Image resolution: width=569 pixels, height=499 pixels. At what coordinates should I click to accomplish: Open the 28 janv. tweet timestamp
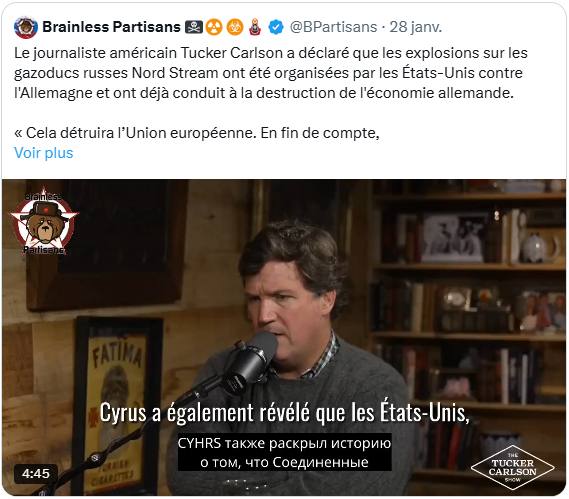coord(416,27)
